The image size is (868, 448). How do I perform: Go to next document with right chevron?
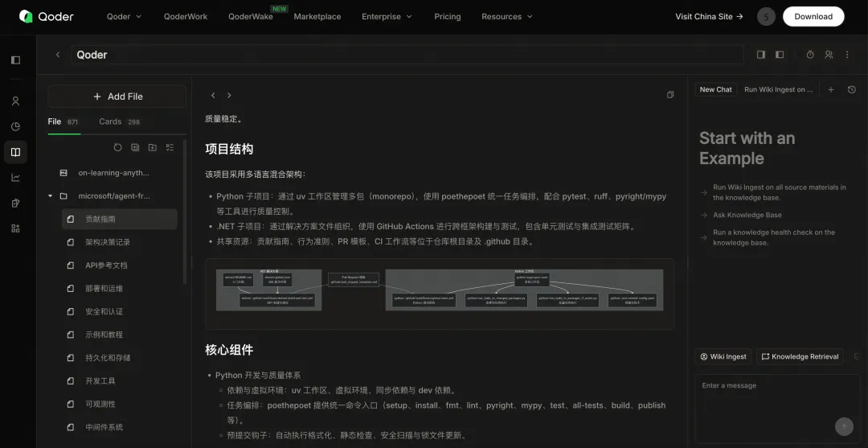[229, 95]
